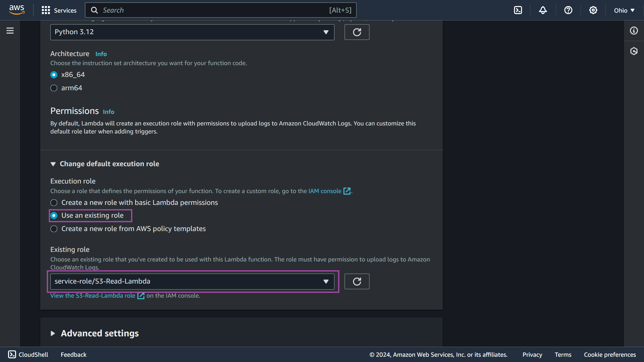Open the settings gear icon
Viewport: 644px width, 362px height.
pos(593,10)
